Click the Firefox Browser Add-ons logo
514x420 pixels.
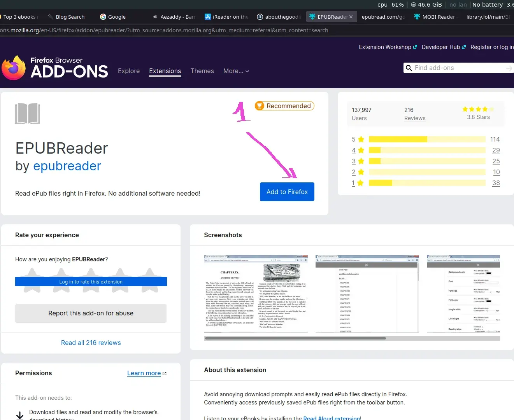pyautogui.click(x=55, y=68)
